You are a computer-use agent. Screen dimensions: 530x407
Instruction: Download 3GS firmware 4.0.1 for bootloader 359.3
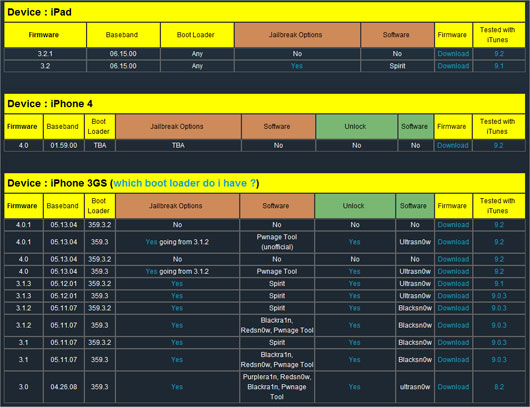[453, 242]
